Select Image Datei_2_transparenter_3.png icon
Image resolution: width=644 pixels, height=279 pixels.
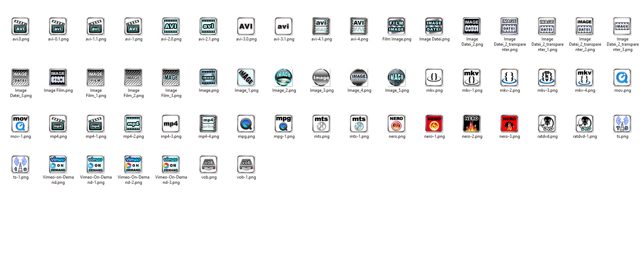coord(622,26)
